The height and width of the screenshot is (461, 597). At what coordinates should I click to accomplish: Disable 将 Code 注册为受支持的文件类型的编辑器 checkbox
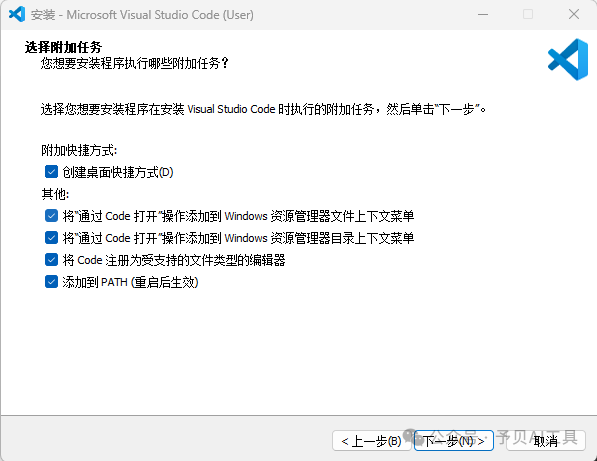tap(51, 260)
